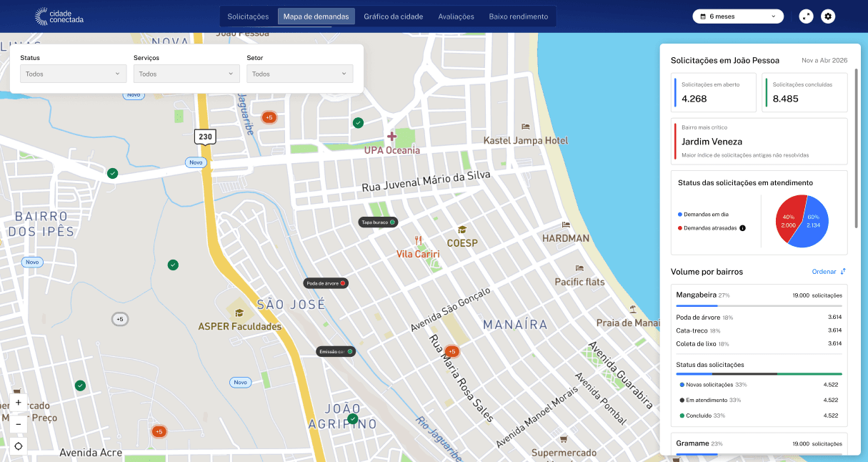Click the COESP school icon
The width and height of the screenshot is (868, 462).
point(462,230)
